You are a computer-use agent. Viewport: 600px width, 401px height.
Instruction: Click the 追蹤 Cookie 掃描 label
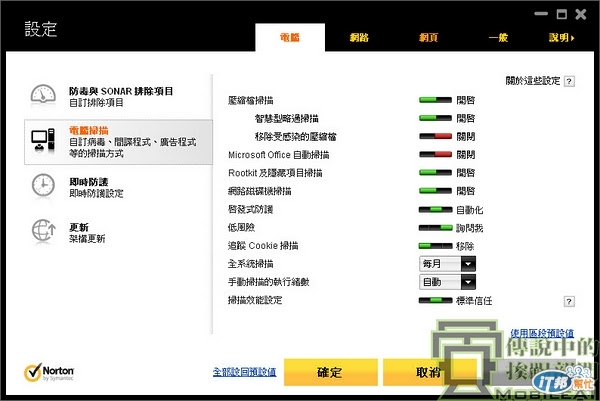263,245
